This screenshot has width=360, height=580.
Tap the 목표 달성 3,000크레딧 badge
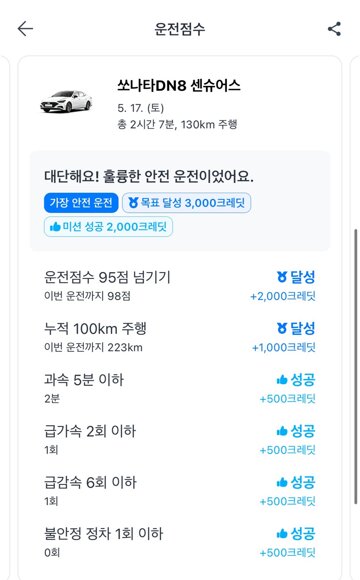pyautogui.click(x=186, y=203)
